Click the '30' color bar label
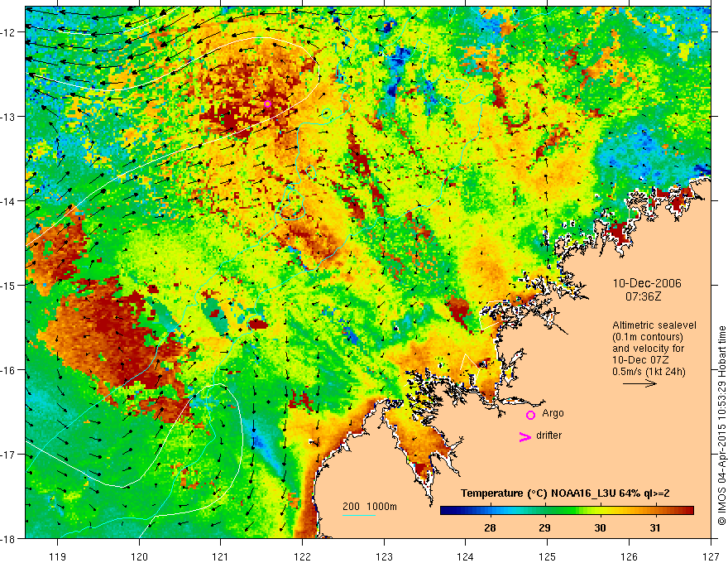The image size is (728, 563). pos(600,527)
